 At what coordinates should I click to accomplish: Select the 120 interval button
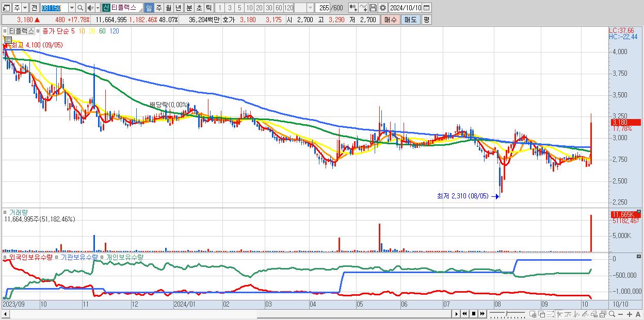288,8
